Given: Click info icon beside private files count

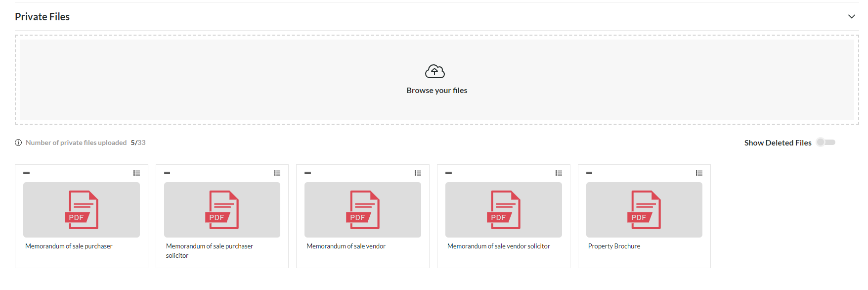Looking at the screenshot, I should pos(18,143).
